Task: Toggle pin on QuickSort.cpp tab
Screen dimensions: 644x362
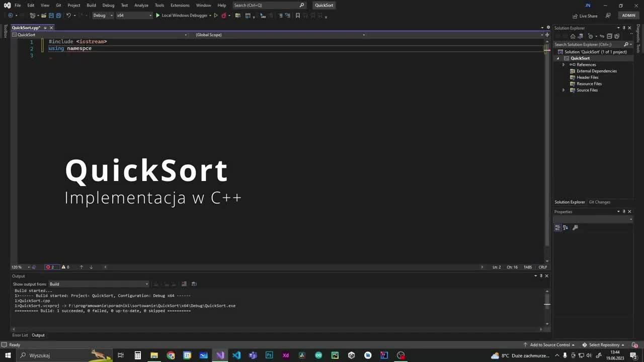Action: [x=45, y=28]
